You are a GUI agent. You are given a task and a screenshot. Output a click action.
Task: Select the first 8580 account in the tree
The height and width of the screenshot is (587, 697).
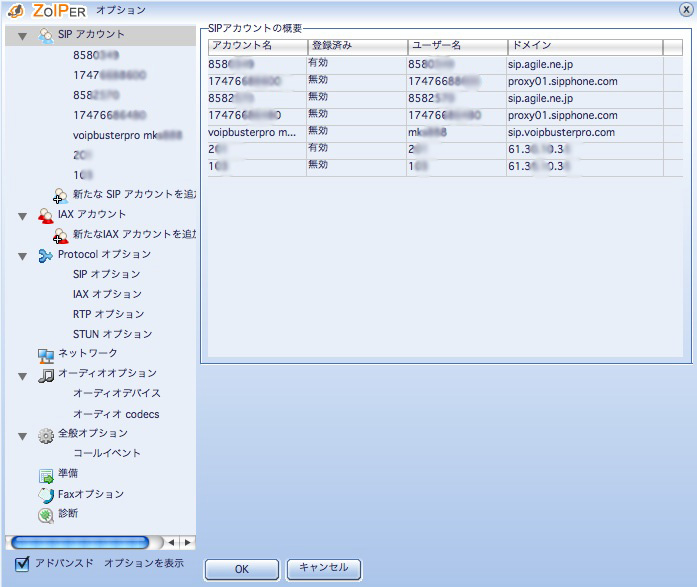[96, 55]
